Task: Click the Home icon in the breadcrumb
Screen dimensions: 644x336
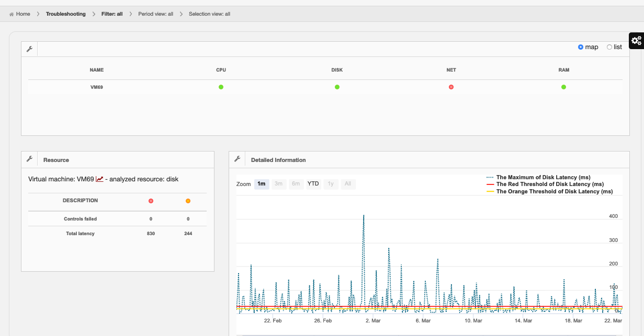Action: tap(12, 14)
